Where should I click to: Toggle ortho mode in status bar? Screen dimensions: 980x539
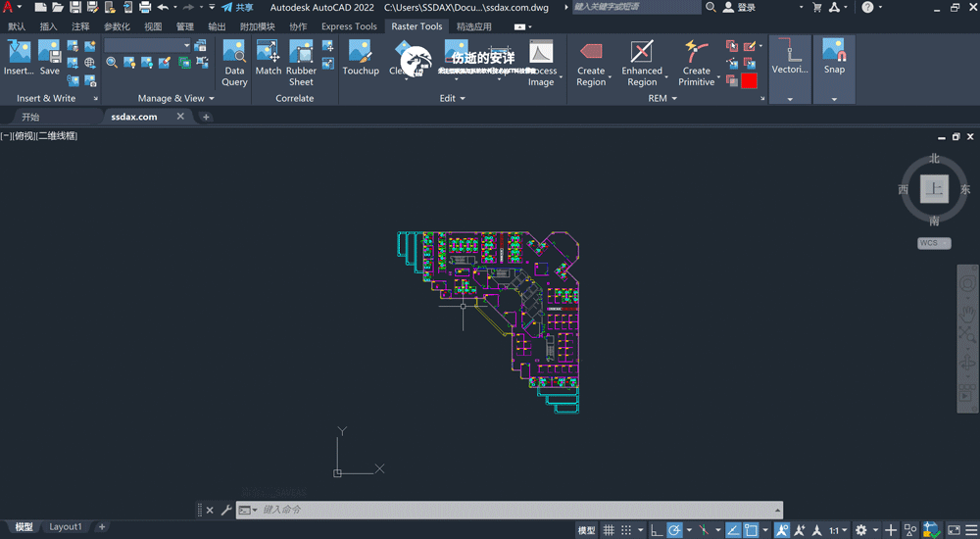[x=657, y=530]
